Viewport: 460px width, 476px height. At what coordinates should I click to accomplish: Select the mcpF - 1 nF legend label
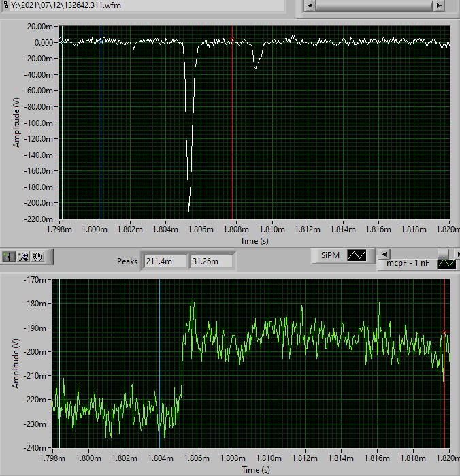pyautogui.click(x=408, y=263)
